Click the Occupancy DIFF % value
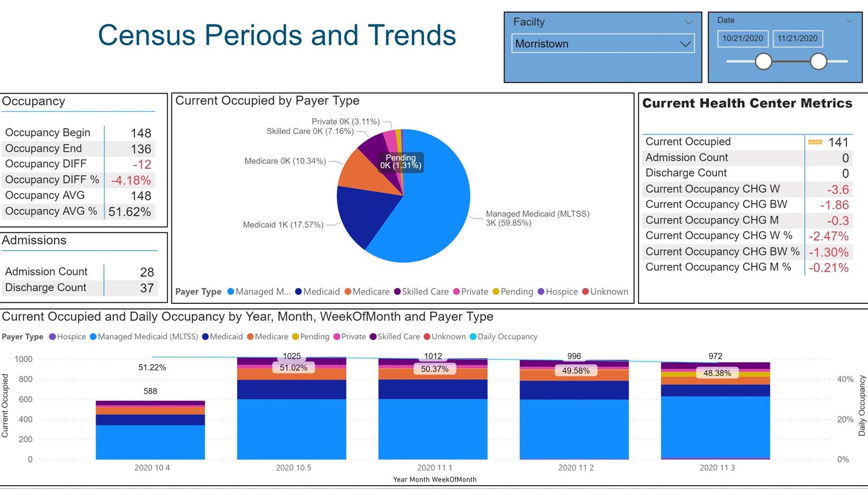 click(x=131, y=180)
